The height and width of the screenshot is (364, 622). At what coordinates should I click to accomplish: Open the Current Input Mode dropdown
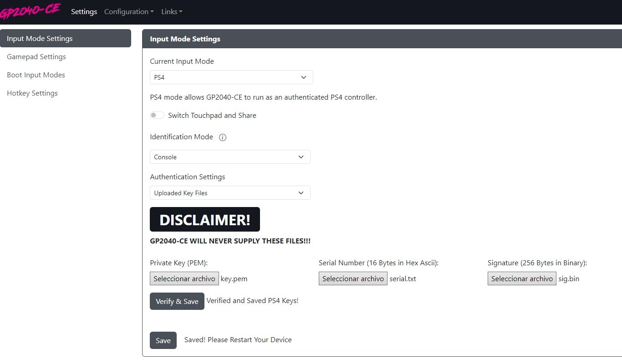[x=231, y=77]
